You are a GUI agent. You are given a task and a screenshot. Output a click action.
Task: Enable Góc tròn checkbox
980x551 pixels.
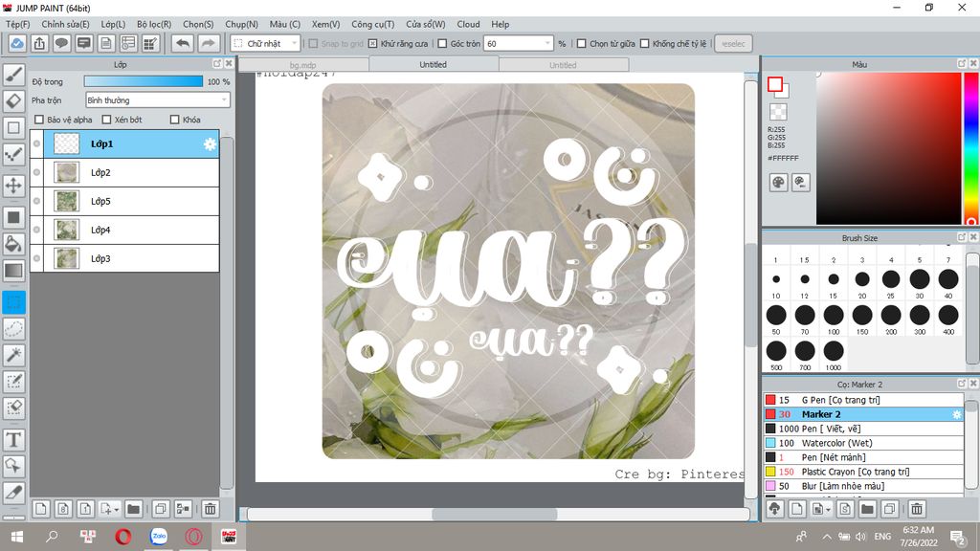[x=442, y=44]
